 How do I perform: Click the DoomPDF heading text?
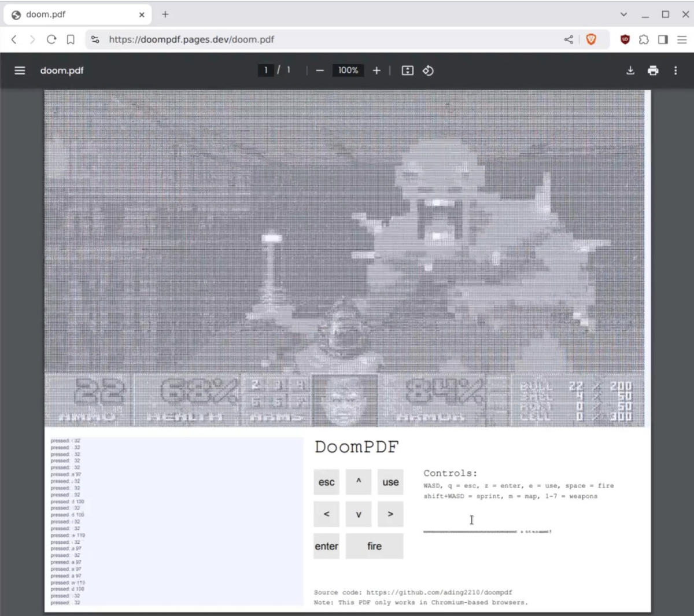(357, 447)
